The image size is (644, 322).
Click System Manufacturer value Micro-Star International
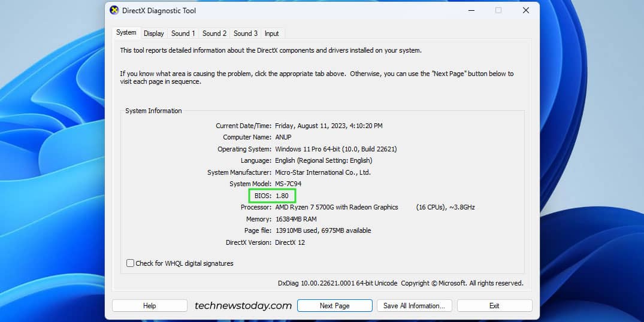[x=323, y=172]
